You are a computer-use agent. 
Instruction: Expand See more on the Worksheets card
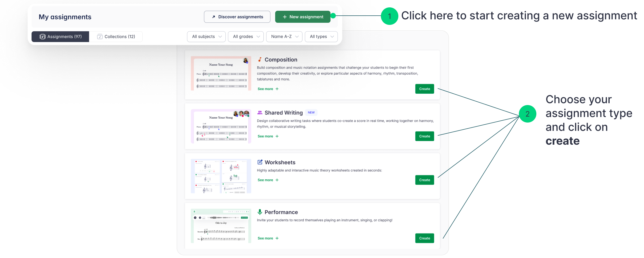pyautogui.click(x=267, y=180)
